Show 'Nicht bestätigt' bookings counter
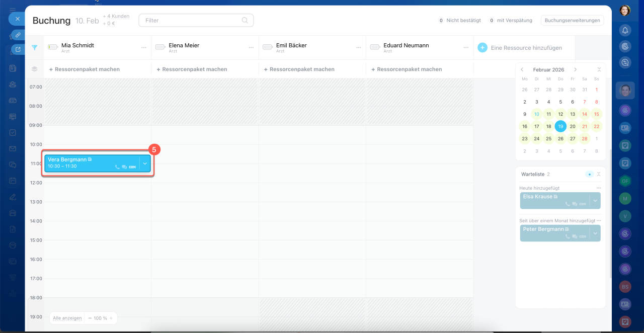The height and width of the screenshot is (333, 644). [x=460, y=21]
